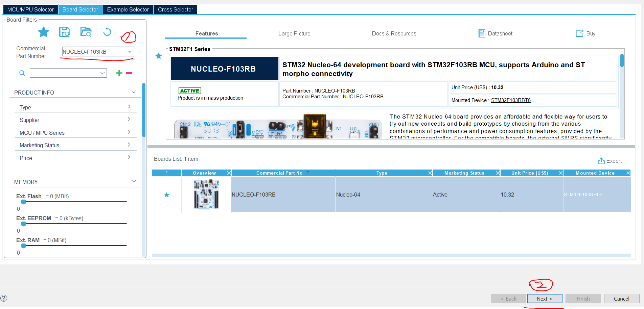Click the NUCLEO-F103RB banner image
644x309 pixels.
tap(224, 69)
